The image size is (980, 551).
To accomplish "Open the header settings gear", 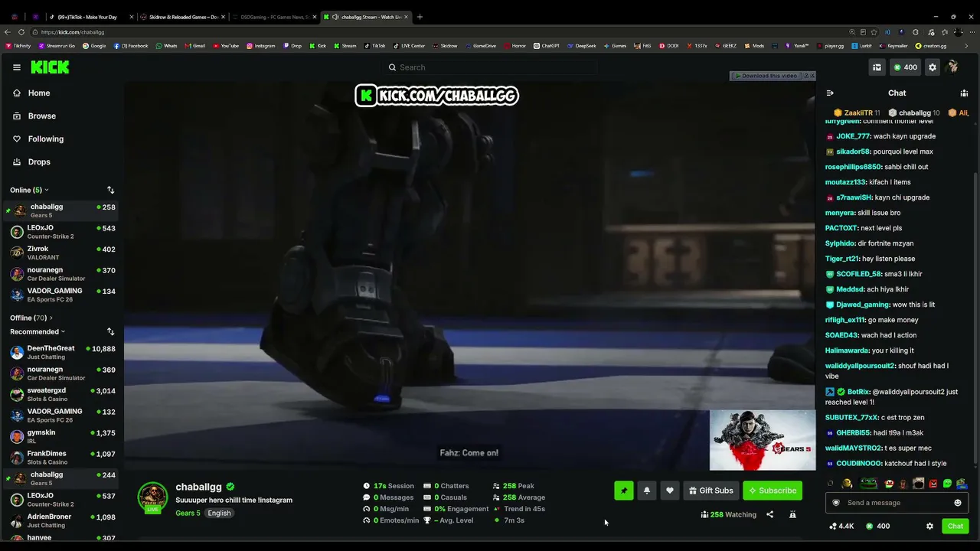I will [x=932, y=67].
